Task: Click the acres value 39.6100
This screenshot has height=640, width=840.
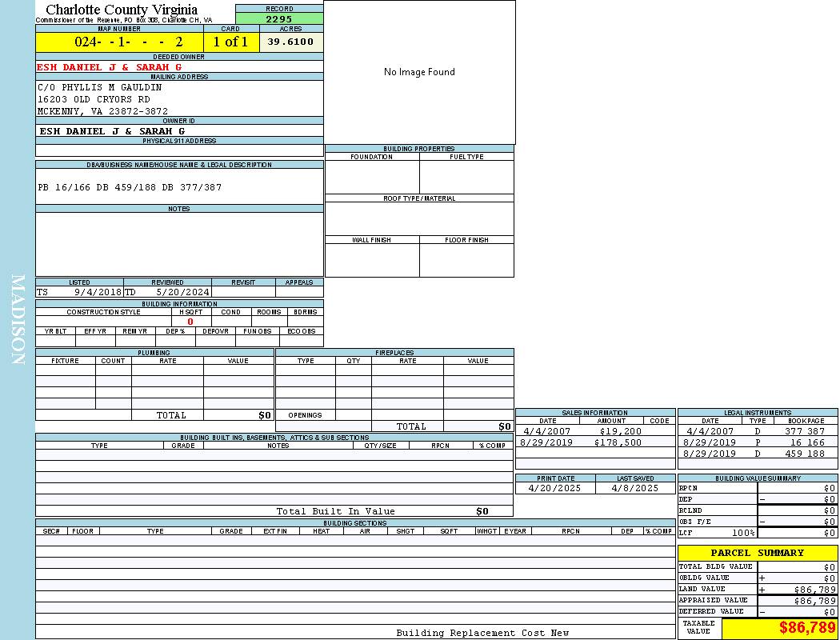Action: pyautogui.click(x=290, y=42)
